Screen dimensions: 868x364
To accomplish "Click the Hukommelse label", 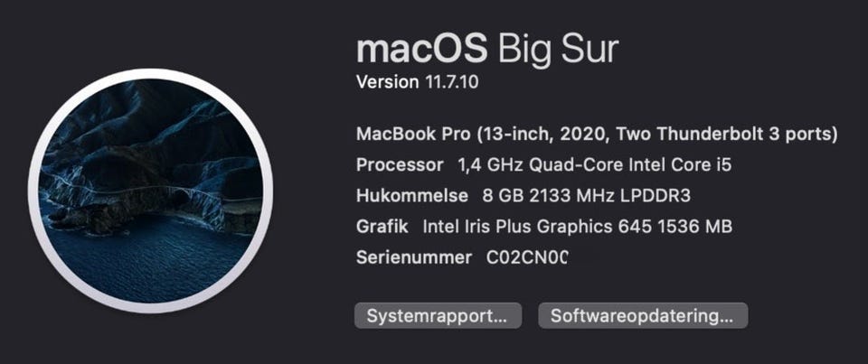I will [412, 196].
